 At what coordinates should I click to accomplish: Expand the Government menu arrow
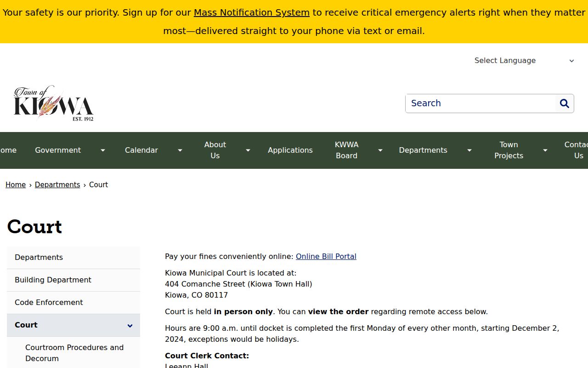[x=103, y=150]
